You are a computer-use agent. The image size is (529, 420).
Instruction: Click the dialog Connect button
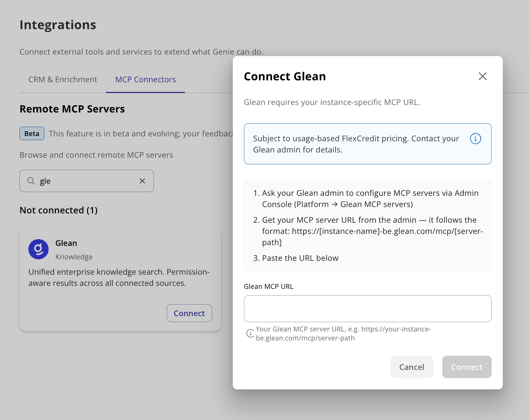coord(467,367)
